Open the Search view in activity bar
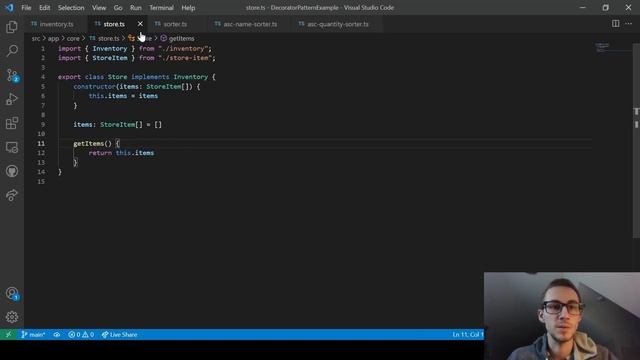This screenshot has height=360, width=640. pos(12,51)
